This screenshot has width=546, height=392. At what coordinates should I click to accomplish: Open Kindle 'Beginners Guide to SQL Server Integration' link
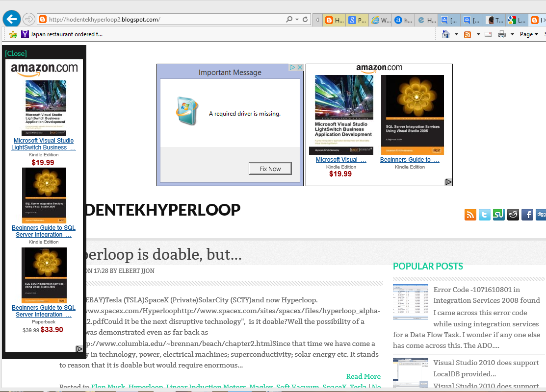[44, 231]
